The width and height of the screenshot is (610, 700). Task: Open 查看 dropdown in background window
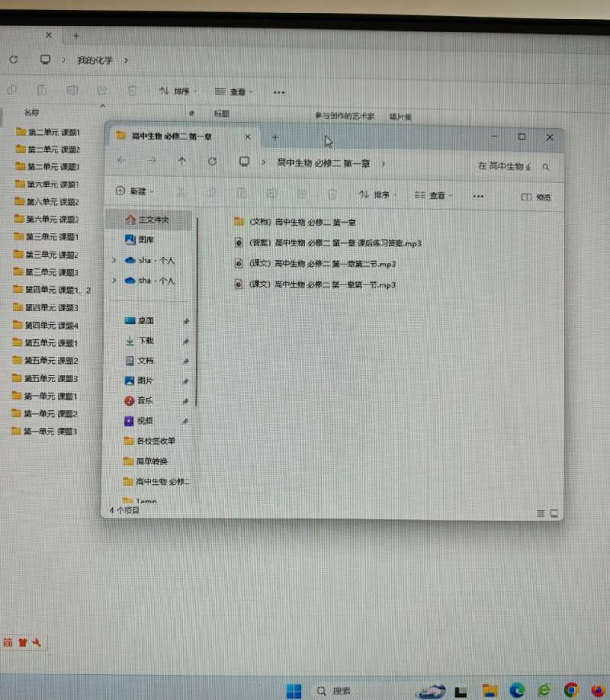point(233,92)
